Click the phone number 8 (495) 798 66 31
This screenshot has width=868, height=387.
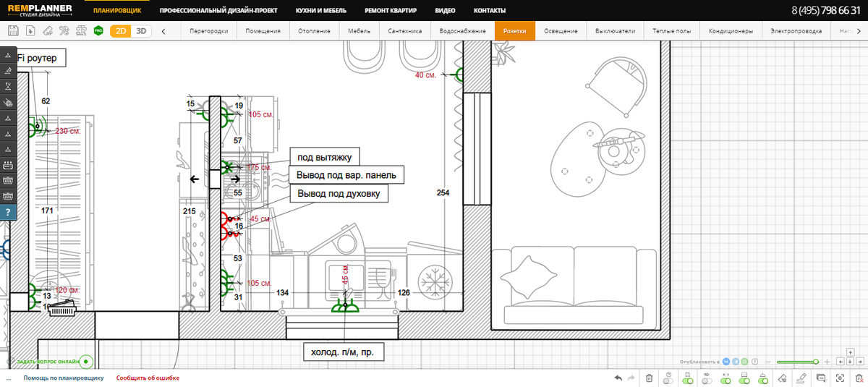pos(825,10)
